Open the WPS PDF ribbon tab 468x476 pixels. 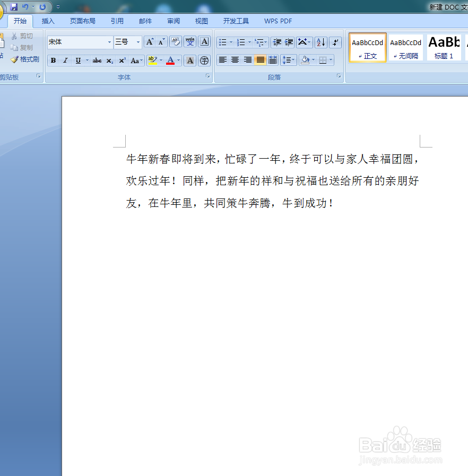278,21
